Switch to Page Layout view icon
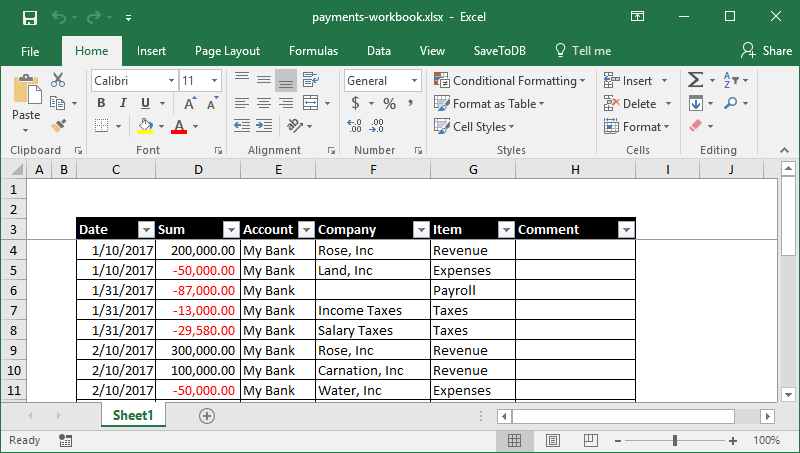The width and height of the screenshot is (800, 453). click(553, 440)
